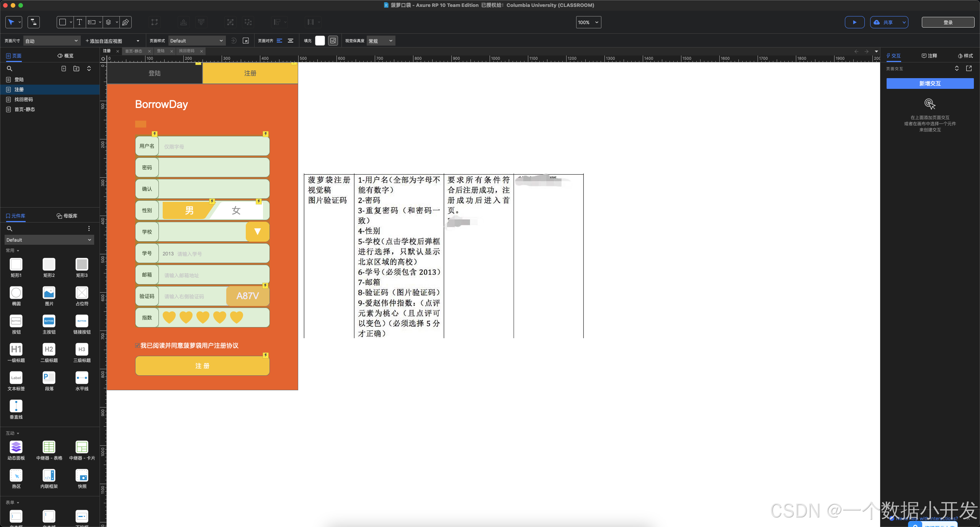This screenshot has height=527, width=980.
Task: Select the pen drawing tool
Action: pos(126,22)
